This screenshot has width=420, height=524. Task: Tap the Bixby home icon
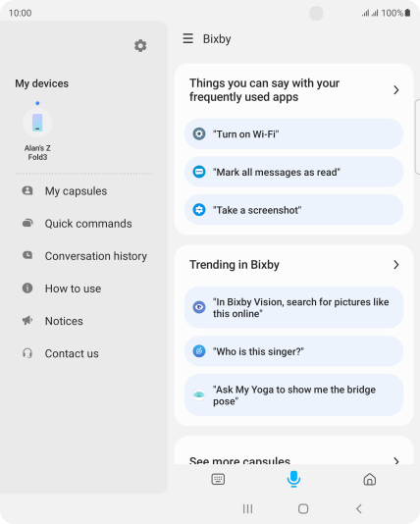click(370, 479)
